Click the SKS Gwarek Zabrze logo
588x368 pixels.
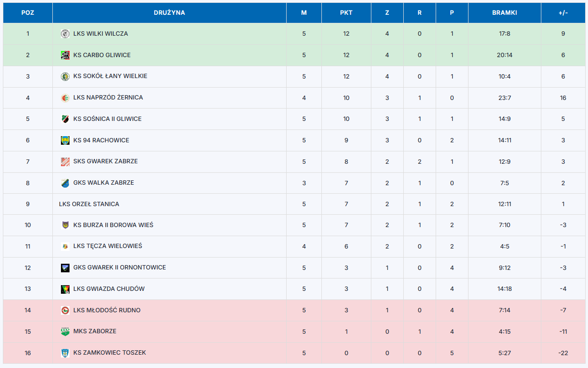click(65, 161)
